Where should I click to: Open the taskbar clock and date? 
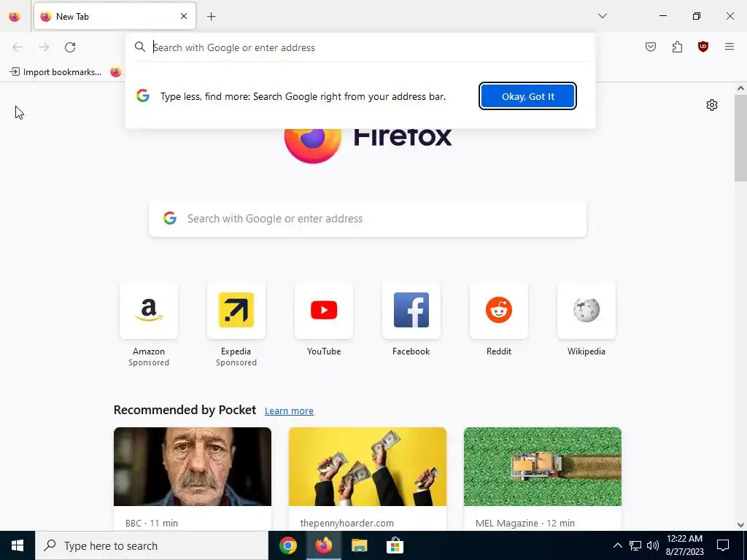(x=684, y=545)
